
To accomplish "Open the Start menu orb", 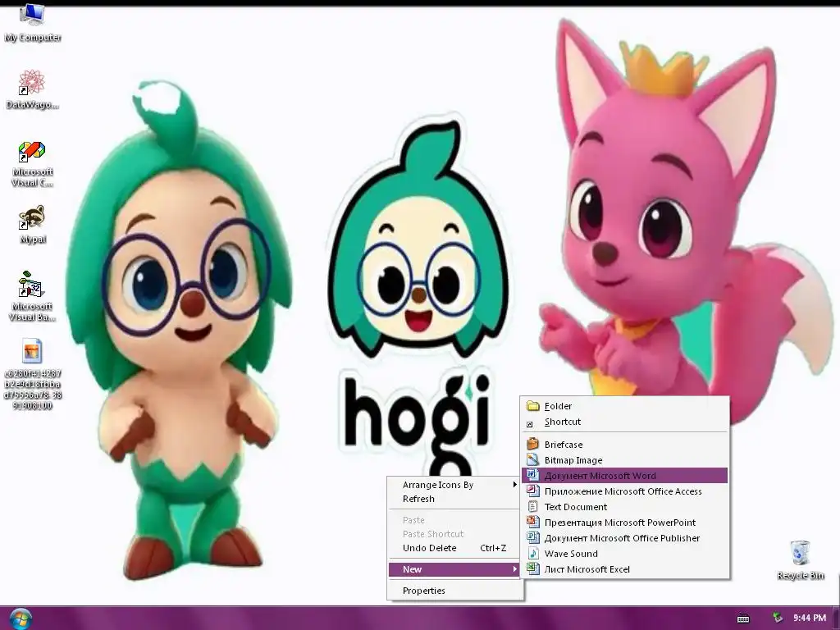I will 21,619.
